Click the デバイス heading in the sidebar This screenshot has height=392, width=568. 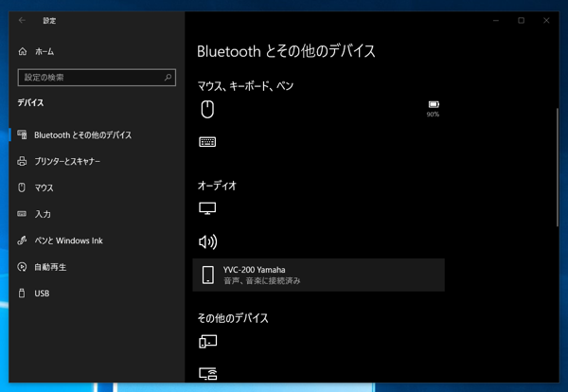tap(31, 103)
